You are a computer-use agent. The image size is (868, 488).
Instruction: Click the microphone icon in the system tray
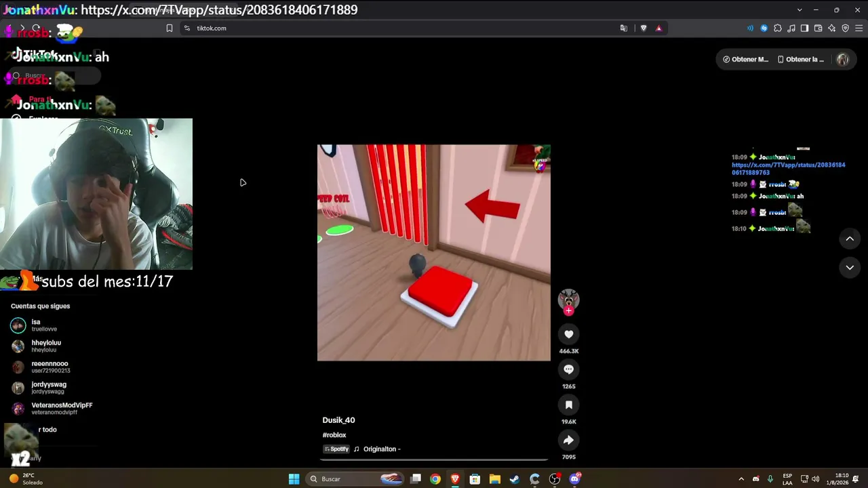coord(770,479)
